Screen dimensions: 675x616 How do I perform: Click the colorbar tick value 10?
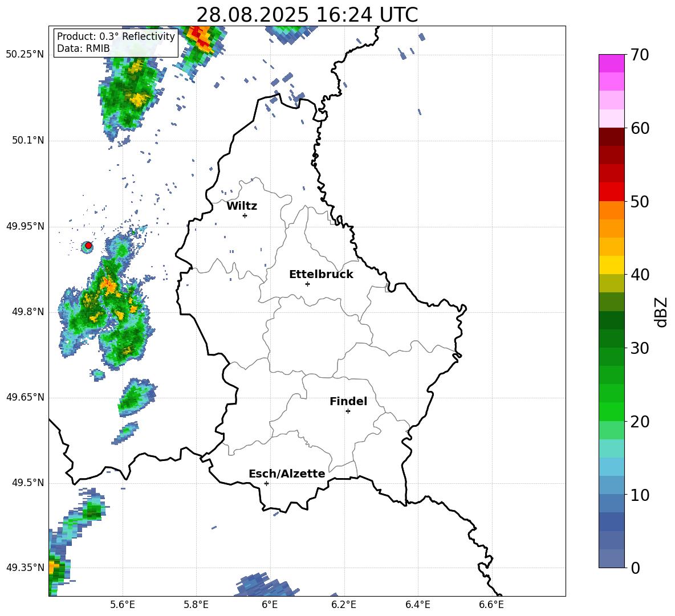(640, 495)
